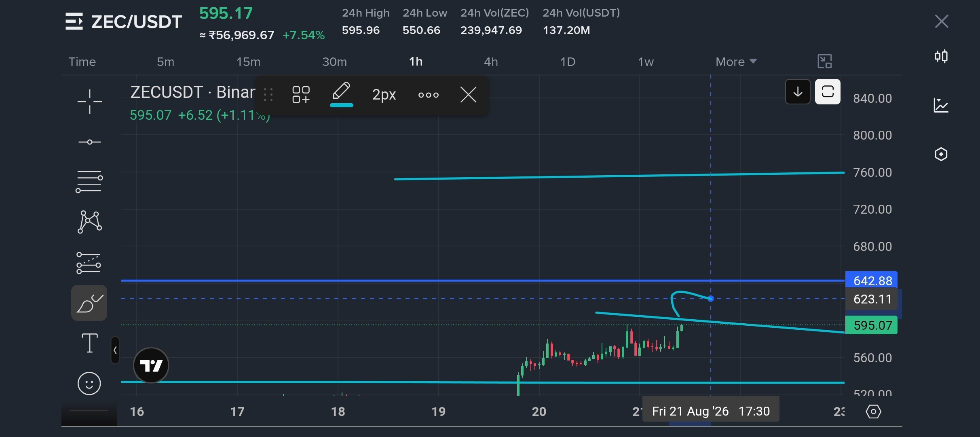Close the floating drawing toolbar

(x=469, y=95)
